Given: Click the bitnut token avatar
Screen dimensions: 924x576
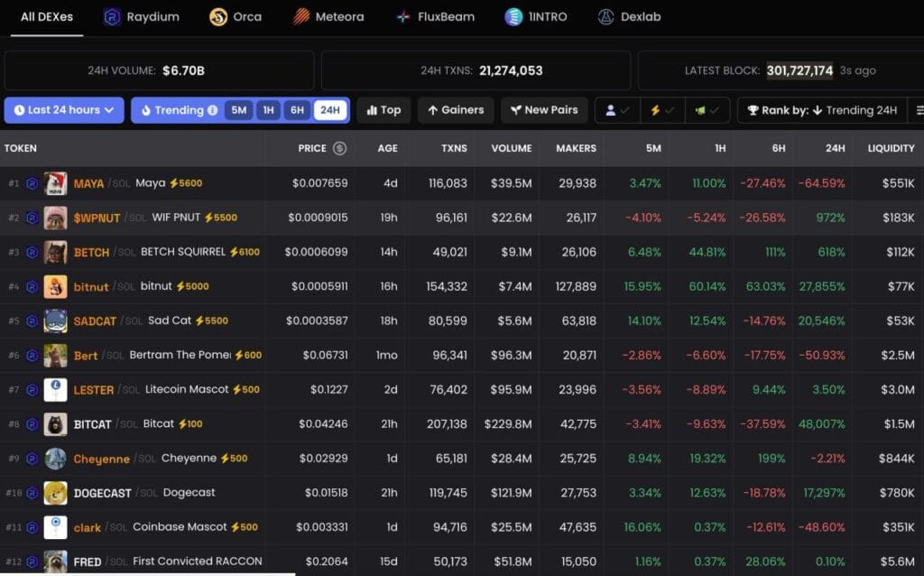Looking at the screenshot, I should 55,286.
